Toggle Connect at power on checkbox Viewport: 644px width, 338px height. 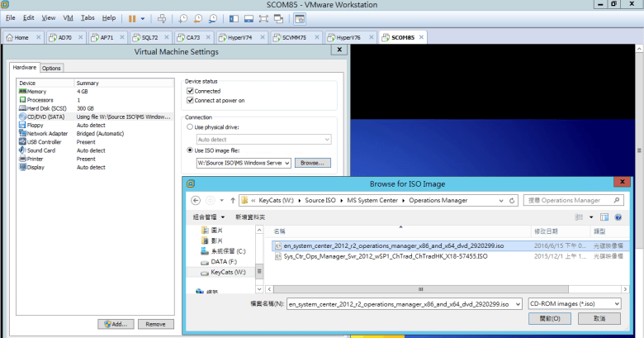[190, 100]
